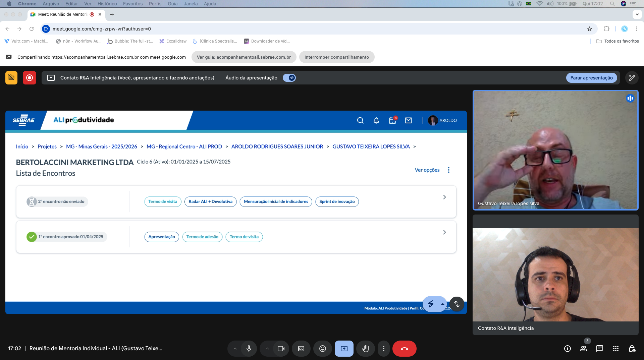Open the Termo de visita tag in 2º encontro

point(163,201)
